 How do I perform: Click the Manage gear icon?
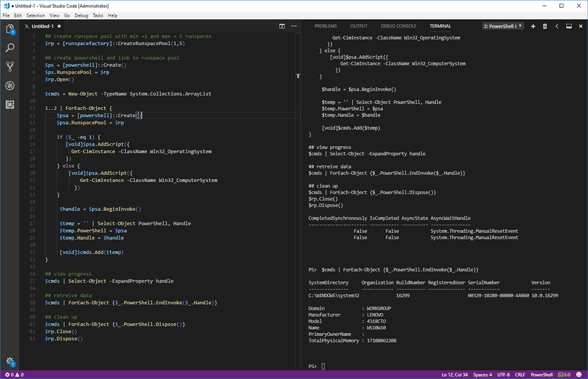pyautogui.click(x=10, y=362)
